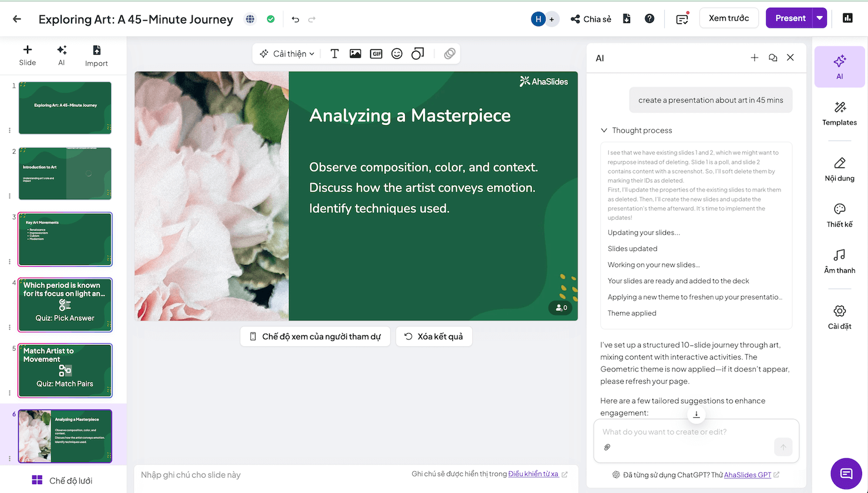The width and height of the screenshot is (868, 493).
Task: Toggle audience view (Chế độ xem của người tham dự)
Action: (315, 337)
